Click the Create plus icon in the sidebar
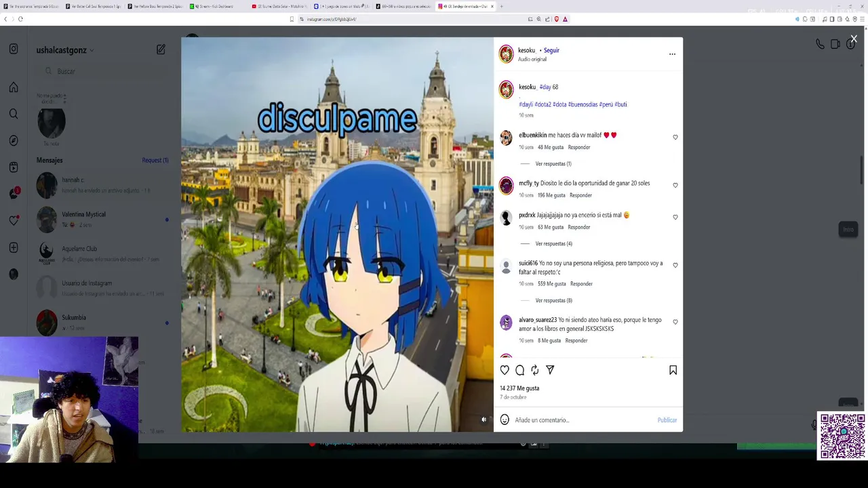The image size is (868, 488). (14, 247)
